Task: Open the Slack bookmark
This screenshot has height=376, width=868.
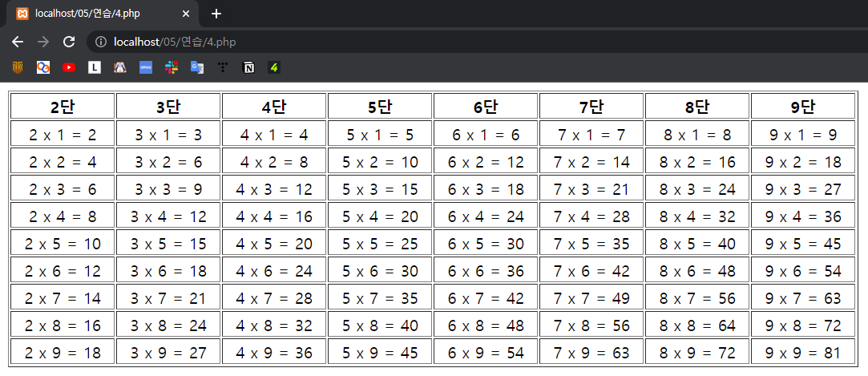Action: point(172,67)
